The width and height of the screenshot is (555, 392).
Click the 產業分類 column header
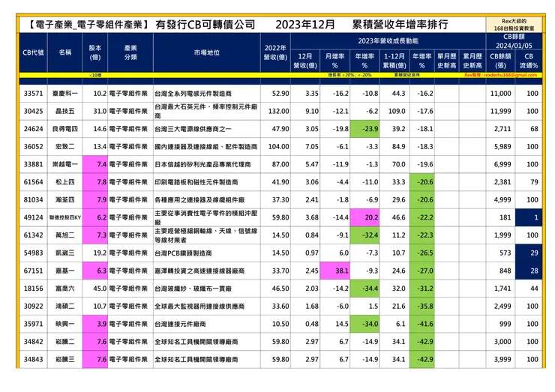(130, 52)
